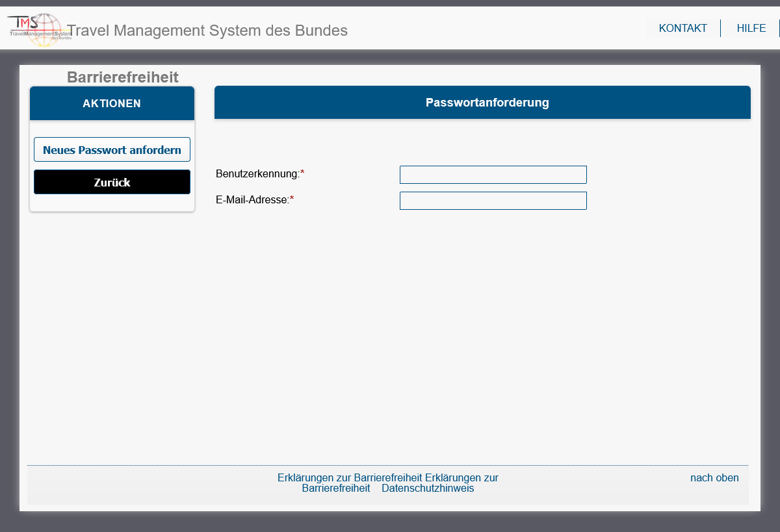
Task: Go back with the Zurück button
Action: (112, 182)
